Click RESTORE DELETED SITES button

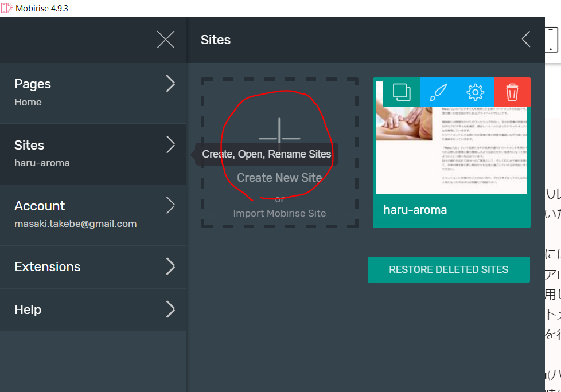pyautogui.click(x=449, y=269)
